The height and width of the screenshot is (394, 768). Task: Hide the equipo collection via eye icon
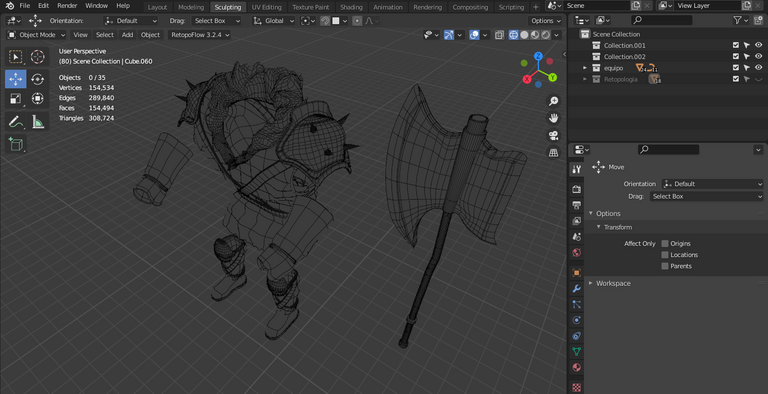[758, 68]
